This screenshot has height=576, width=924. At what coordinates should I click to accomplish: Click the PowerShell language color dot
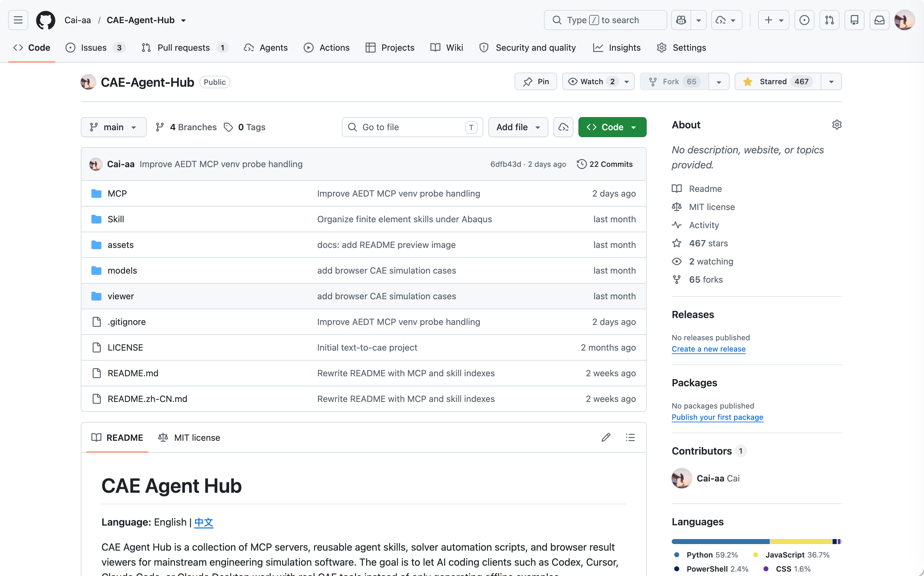point(677,569)
